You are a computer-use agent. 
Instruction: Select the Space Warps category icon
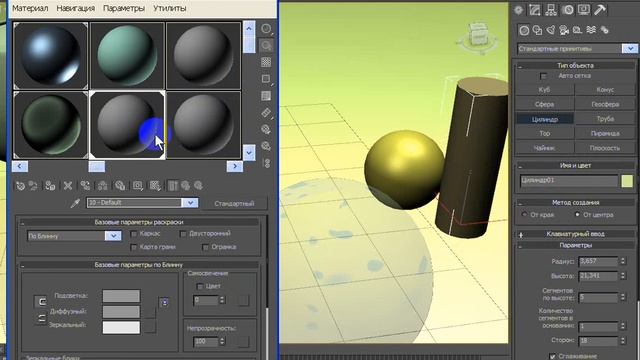coord(591,30)
